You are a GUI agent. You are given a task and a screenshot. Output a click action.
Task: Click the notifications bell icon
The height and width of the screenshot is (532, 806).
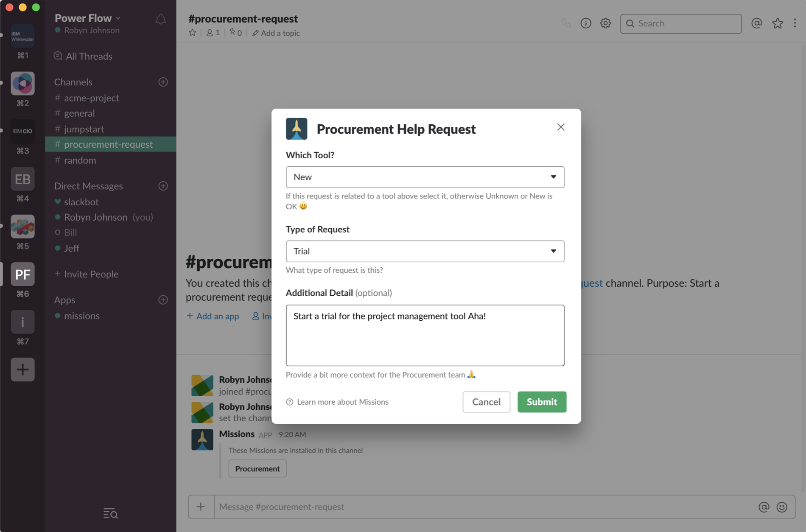pyautogui.click(x=160, y=19)
